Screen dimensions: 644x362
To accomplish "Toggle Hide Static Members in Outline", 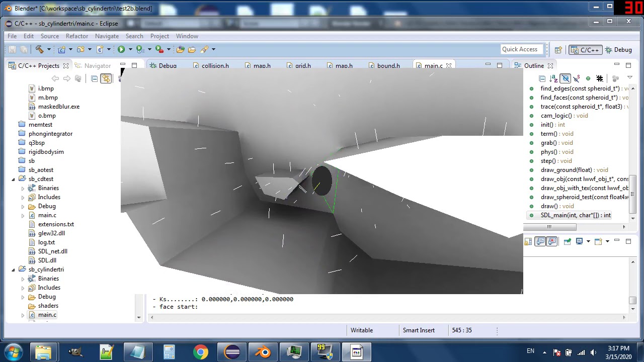I will point(577,79).
